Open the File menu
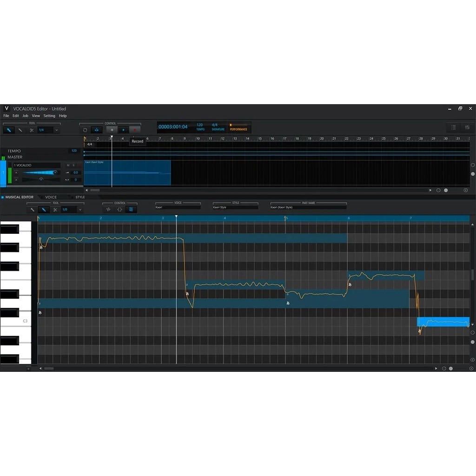Viewport: 476px width, 476px height. [x=6, y=116]
